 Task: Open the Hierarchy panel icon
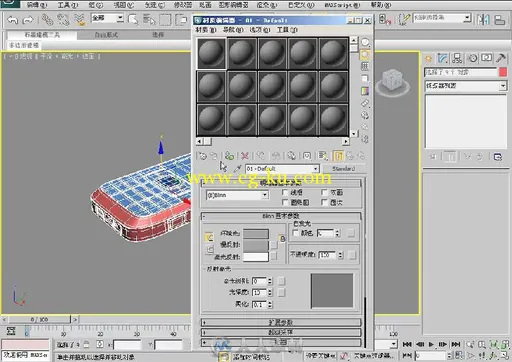coord(457,59)
